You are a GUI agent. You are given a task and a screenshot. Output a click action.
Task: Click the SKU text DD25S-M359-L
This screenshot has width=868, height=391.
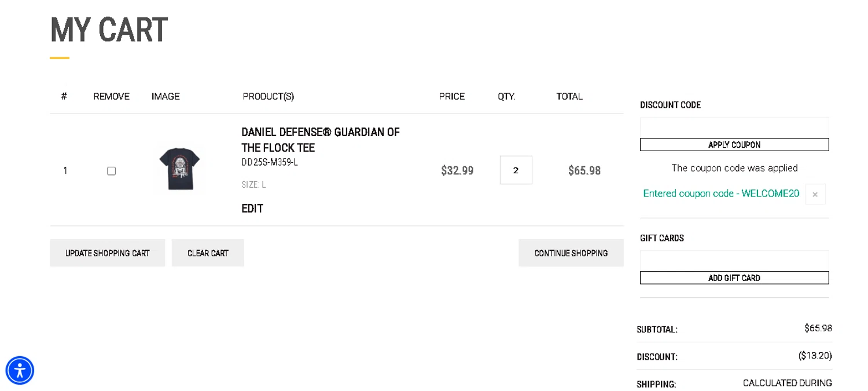coord(270,162)
